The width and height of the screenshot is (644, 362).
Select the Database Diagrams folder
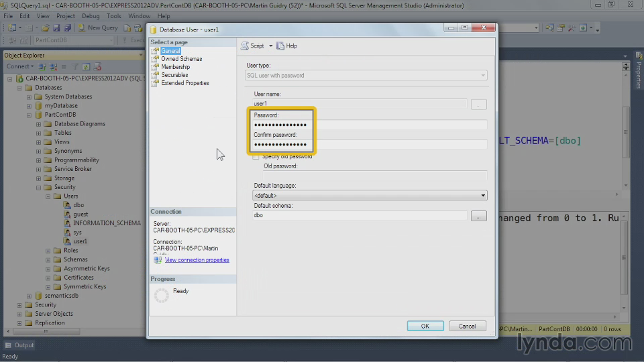80,124
